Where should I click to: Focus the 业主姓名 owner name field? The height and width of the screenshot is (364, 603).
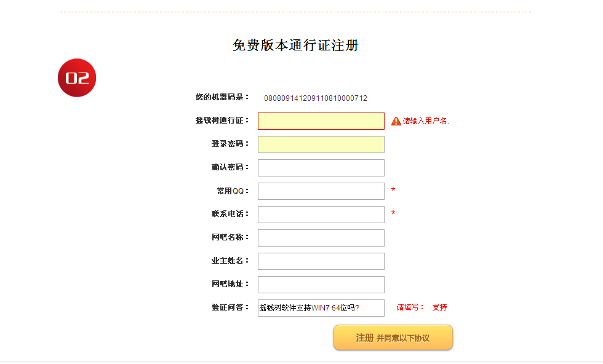pos(321,261)
